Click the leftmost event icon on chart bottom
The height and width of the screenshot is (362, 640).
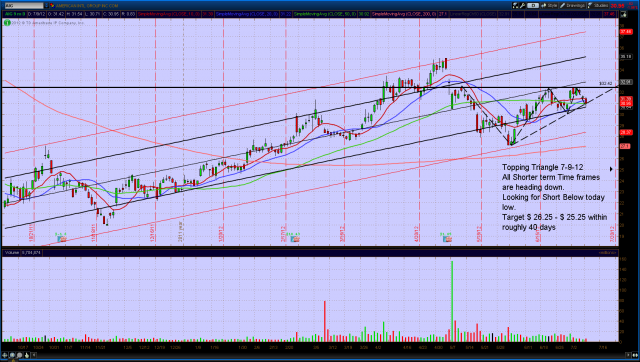pyautogui.click(x=62, y=239)
